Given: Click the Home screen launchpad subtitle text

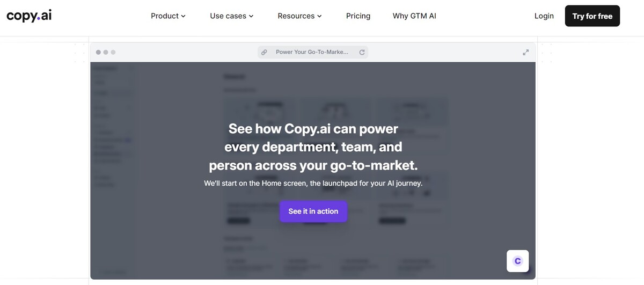Looking at the screenshot, I should pyautogui.click(x=313, y=183).
